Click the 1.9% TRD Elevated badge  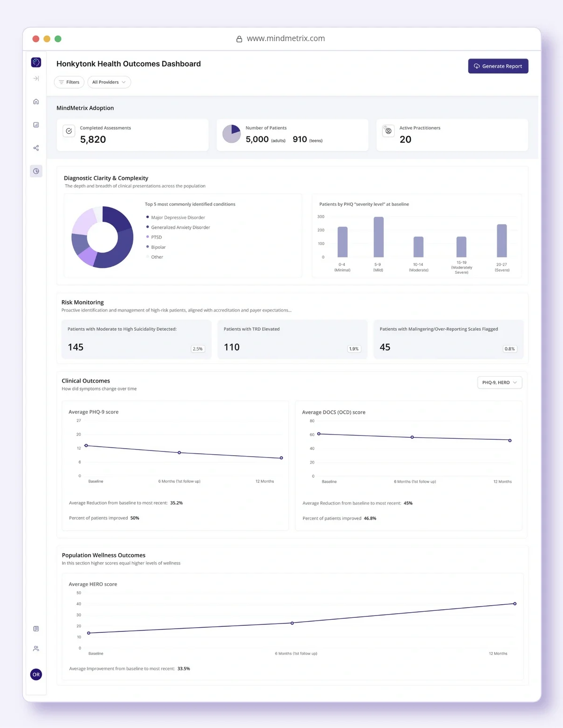click(354, 349)
